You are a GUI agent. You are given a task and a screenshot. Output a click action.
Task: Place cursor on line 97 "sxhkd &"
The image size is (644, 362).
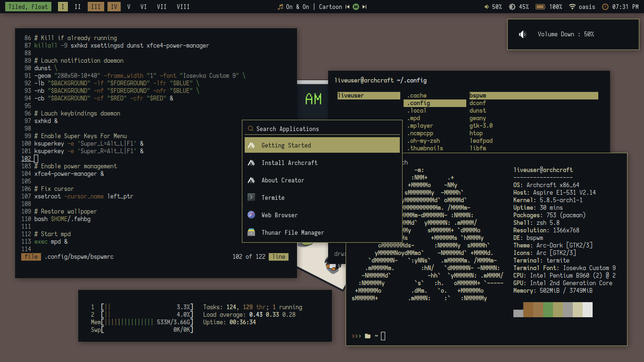46,121
